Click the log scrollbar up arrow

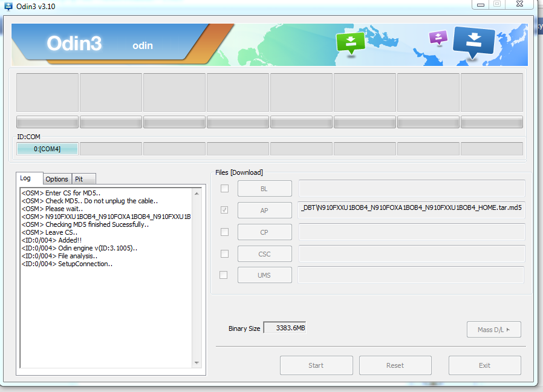pos(197,194)
